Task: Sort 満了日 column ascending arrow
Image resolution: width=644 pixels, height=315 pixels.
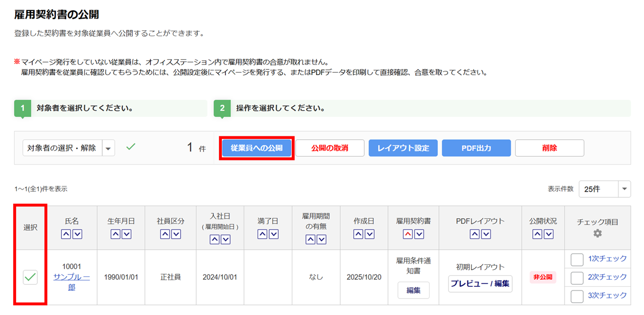Action: 262,234
